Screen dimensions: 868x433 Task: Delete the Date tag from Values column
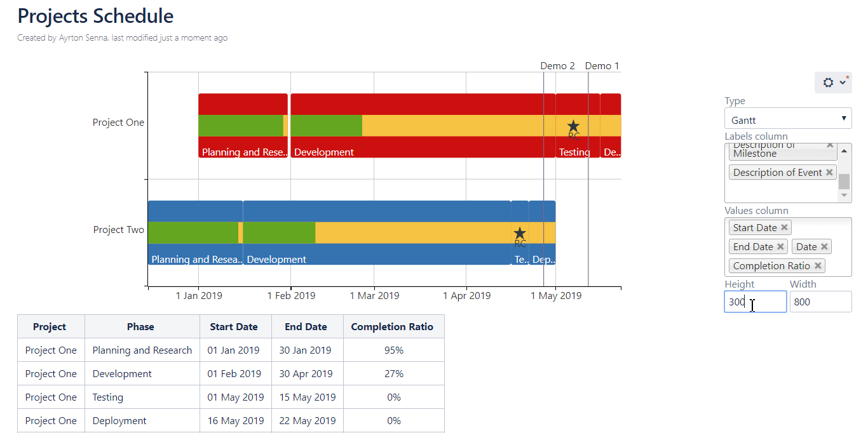coord(824,246)
